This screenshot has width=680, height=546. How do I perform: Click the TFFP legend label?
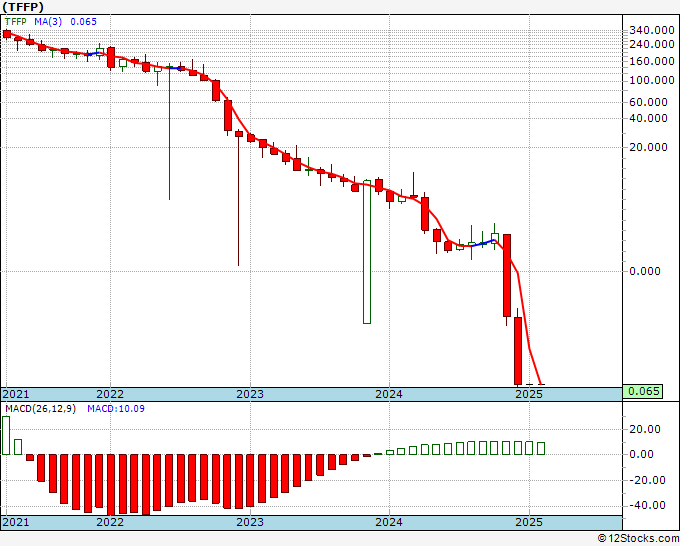(x=16, y=22)
